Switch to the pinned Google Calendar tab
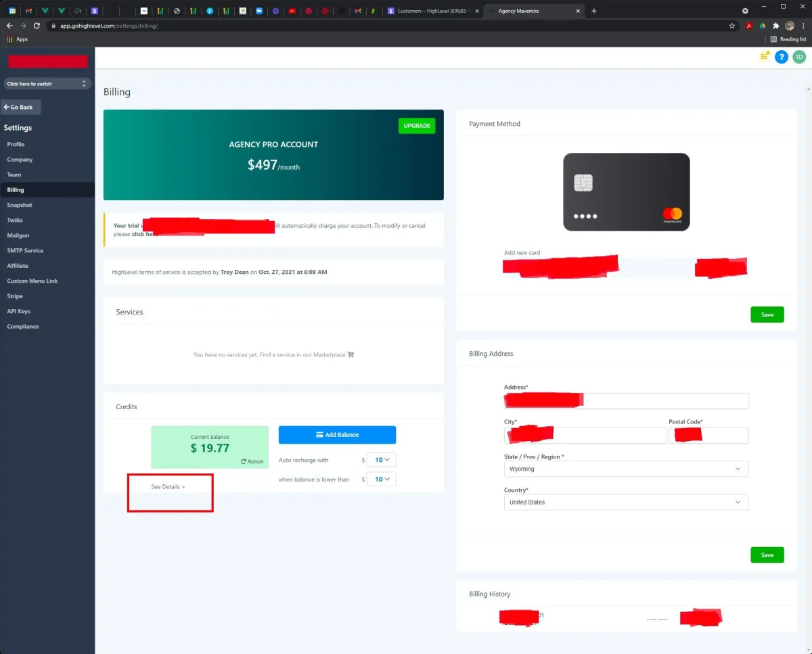The width and height of the screenshot is (812, 654). click(12, 11)
